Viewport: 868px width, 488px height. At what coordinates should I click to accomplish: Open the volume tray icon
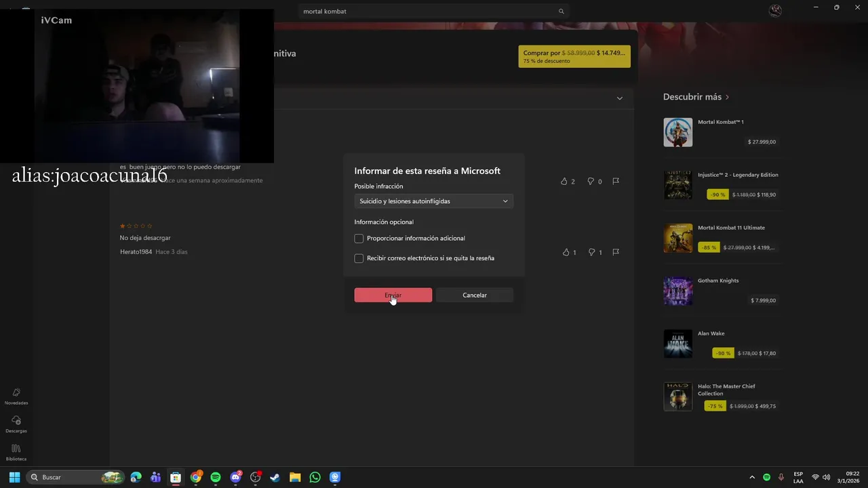[x=827, y=477]
